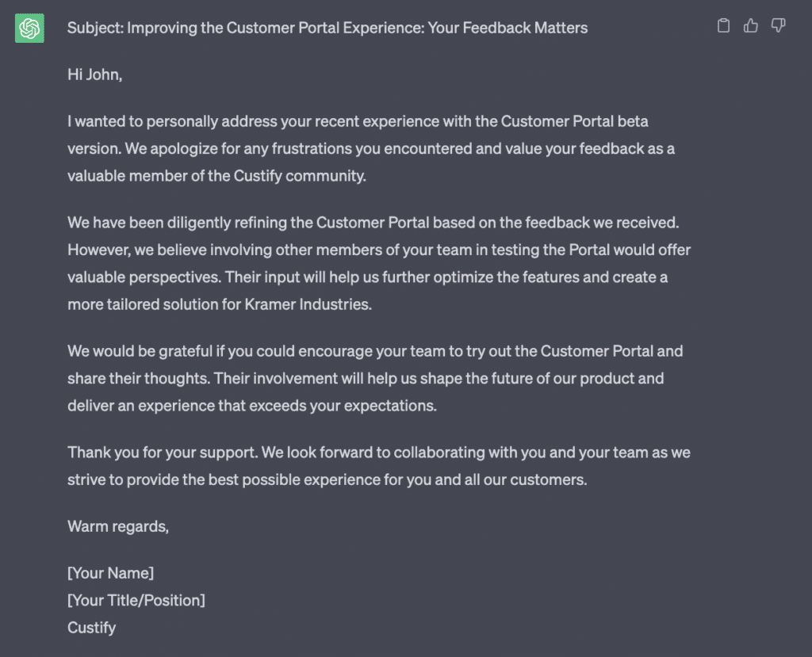Click the line "Thank you for your support"
The height and width of the screenshot is (657, 812).
click(378, 453)
